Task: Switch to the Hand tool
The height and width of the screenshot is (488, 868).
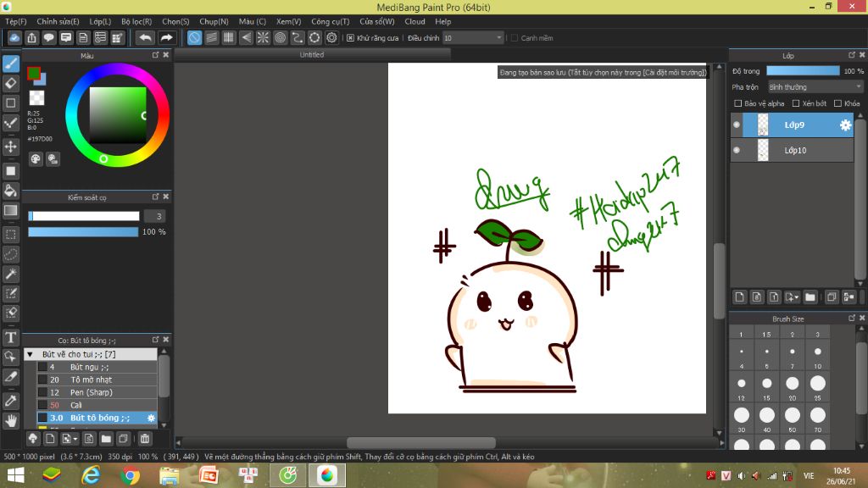Action: [x=11, y=421]
